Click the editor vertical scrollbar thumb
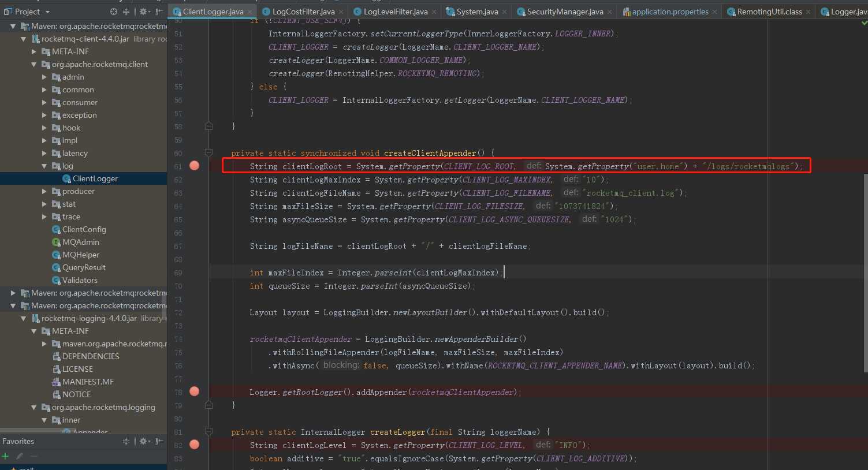The width and height of the screenshot is (868, 470). pos(865,273)
